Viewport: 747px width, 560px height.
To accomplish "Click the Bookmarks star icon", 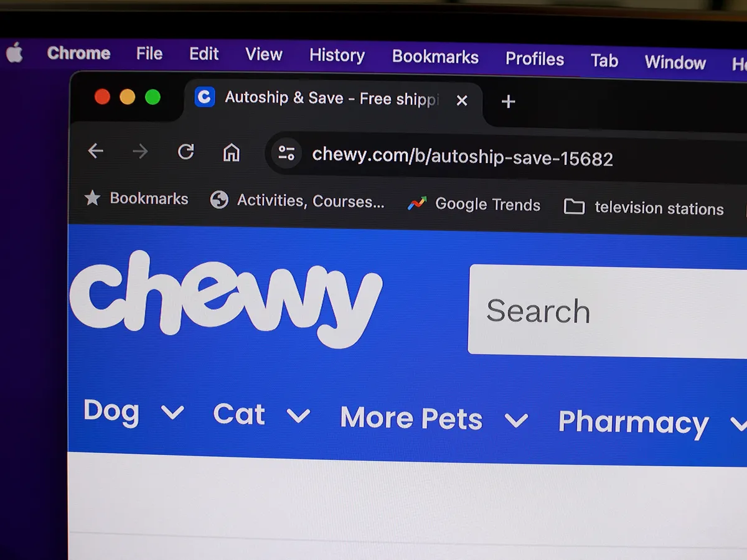I will point(92,198).
